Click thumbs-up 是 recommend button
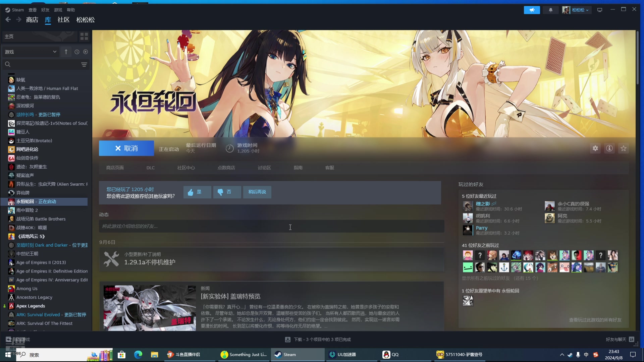 click(x=197, y=192)
